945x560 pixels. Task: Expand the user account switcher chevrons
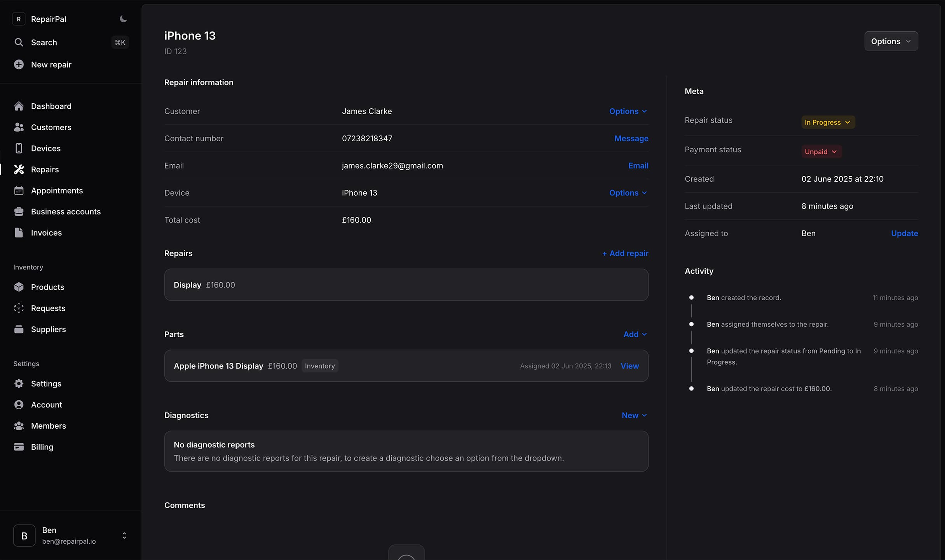coord(124,536)
